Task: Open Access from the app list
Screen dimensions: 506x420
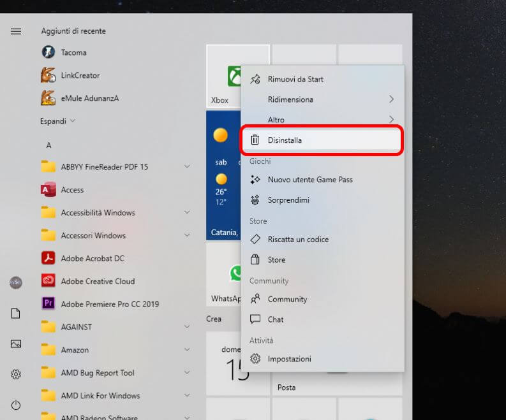Action: coord(72,189)
